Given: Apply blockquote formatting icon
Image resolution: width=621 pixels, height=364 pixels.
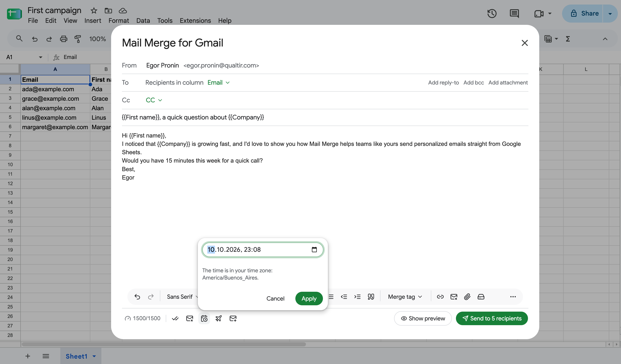Looking at the screenshot, I should point(371,297).
